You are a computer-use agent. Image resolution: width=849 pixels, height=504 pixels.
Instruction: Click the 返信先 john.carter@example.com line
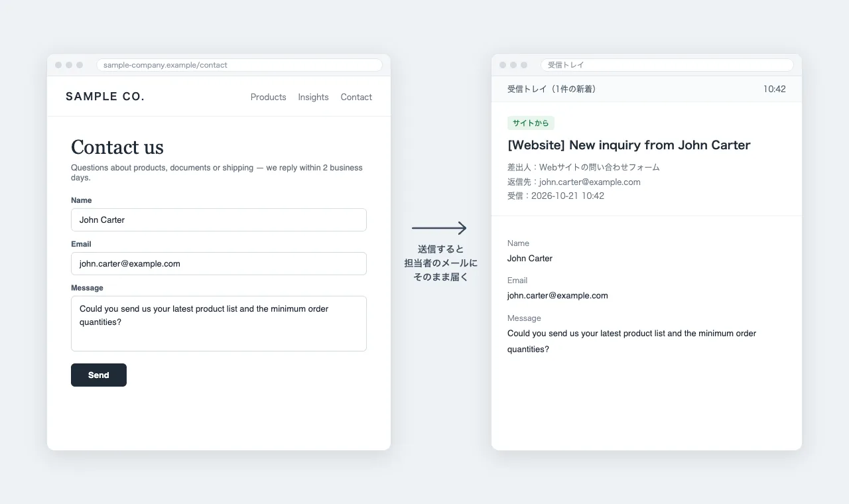point(574,182)
